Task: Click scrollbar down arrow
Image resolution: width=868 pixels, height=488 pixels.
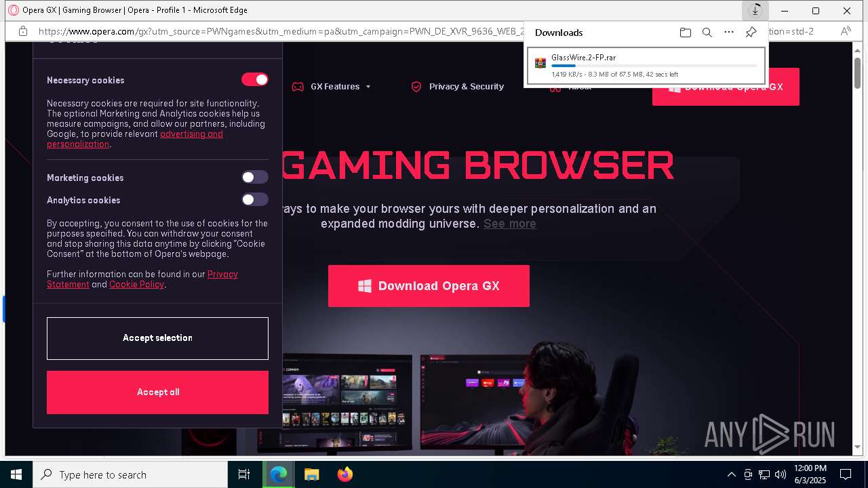Action: (857, 447)
